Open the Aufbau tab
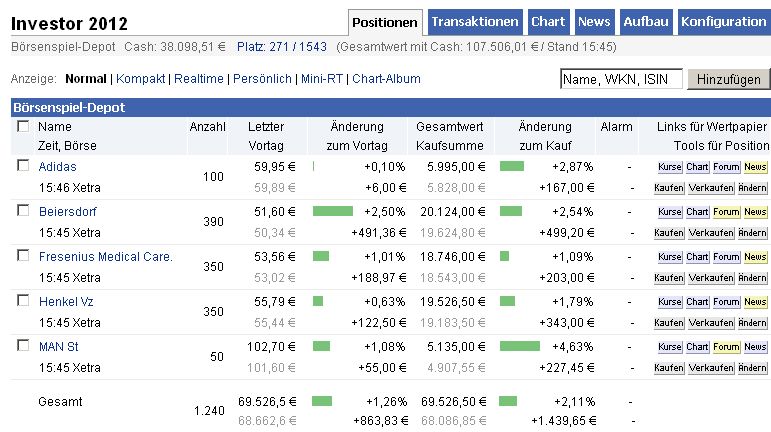The image size is (771, 432). [x=646, y=22]
